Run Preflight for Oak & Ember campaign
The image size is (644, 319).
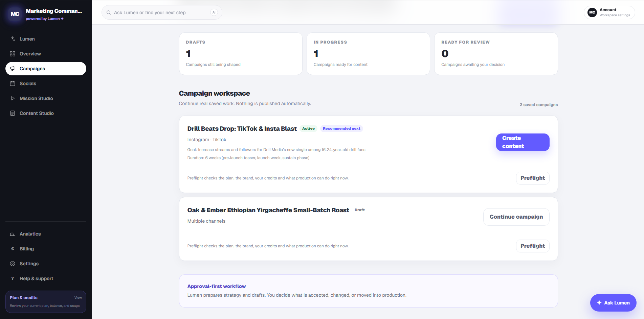click(x=532, y=246)
